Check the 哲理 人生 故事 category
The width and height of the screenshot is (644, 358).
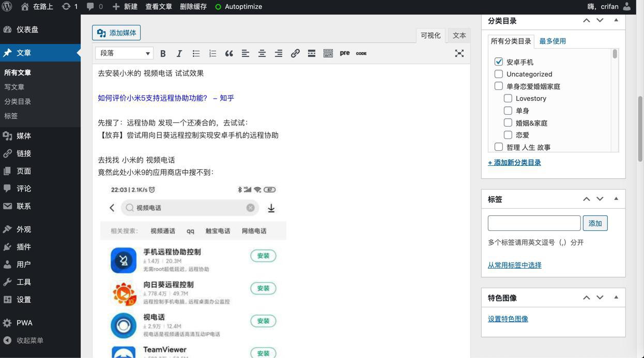pyautogui.click(x=499, y=147)
